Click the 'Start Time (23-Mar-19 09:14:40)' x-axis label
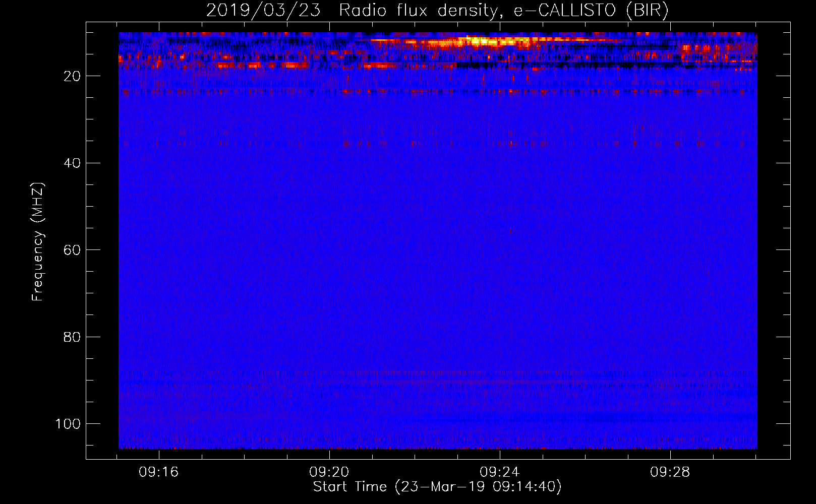The width and height of the screenshot is (816, 504). click(x=437, y=487)
